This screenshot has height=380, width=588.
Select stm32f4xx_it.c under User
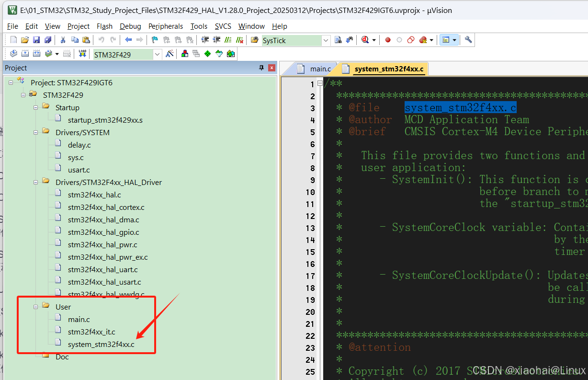point(91,332)
